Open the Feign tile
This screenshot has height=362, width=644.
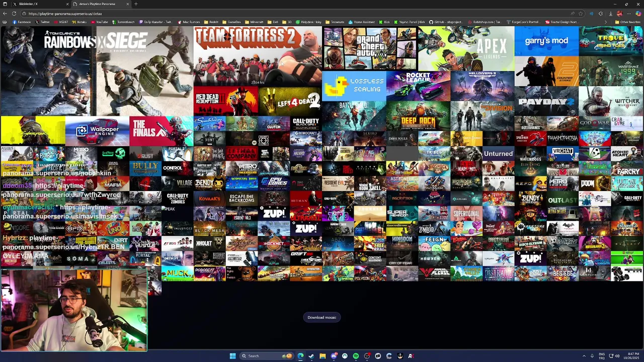coord(434,244)
